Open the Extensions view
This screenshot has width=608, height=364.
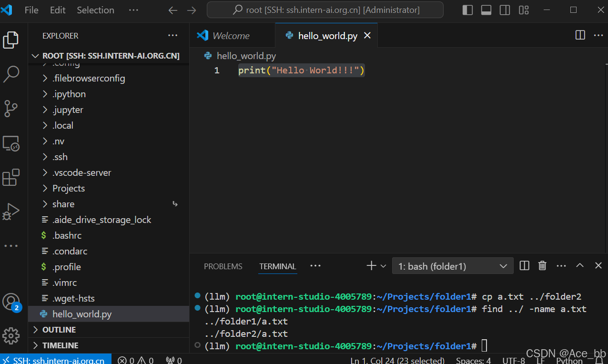coord(11,177)
